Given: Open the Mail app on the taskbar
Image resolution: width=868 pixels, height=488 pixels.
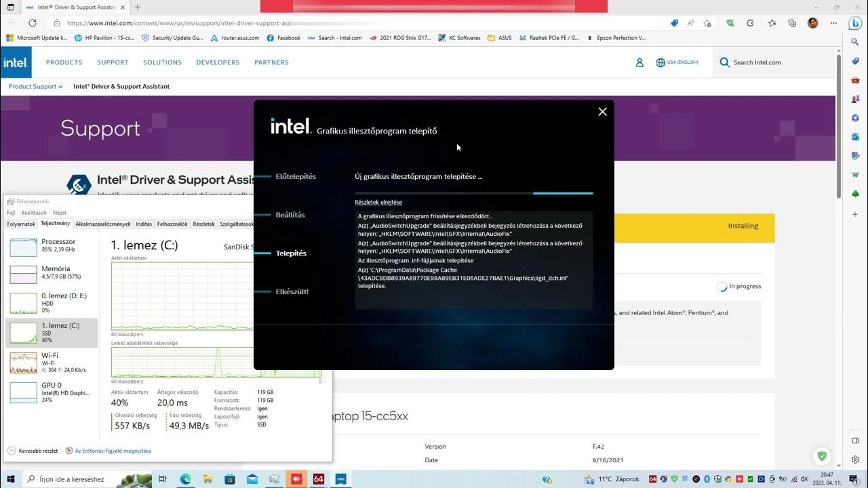Looking at the screenshot, I should (x=252, y=479).
